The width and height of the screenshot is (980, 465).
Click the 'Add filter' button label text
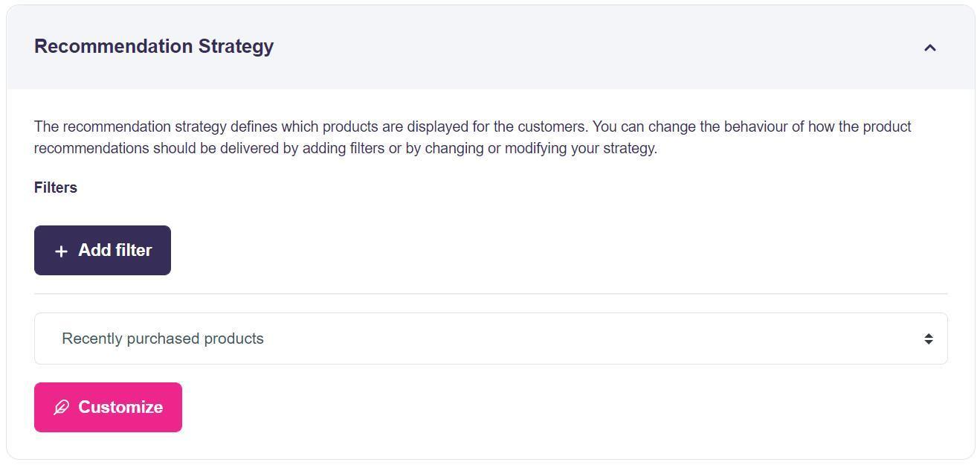[115, 251]
